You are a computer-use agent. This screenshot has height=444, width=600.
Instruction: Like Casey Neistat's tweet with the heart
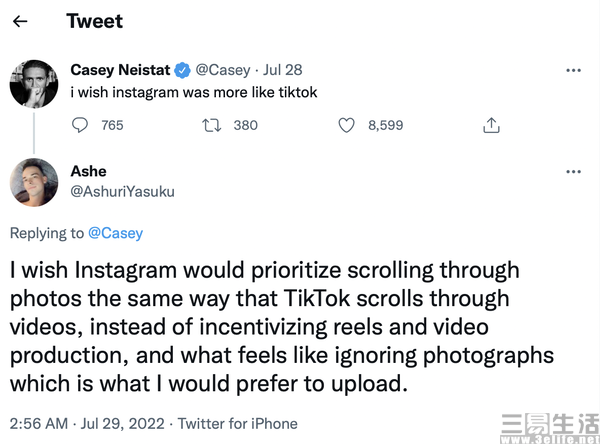coord(346,125)
